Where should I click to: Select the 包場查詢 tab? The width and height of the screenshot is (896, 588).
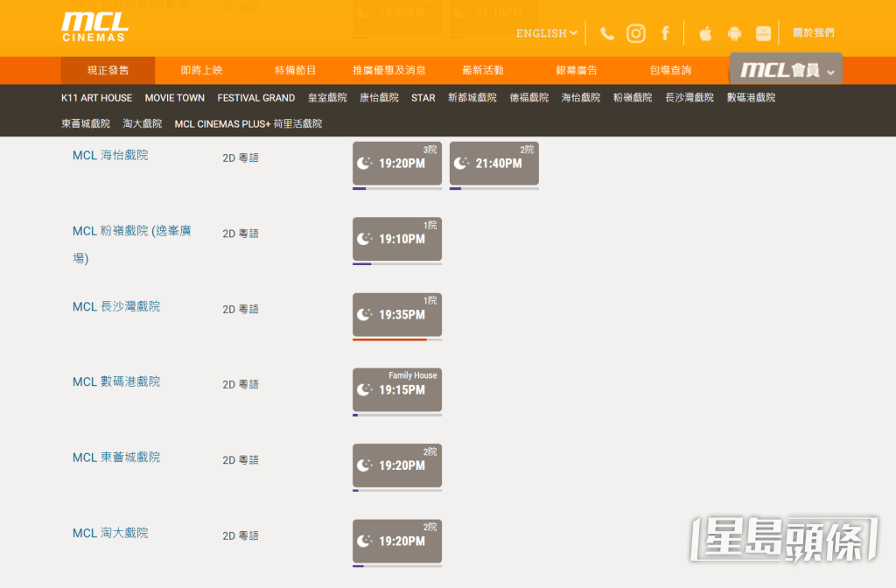click(x=670, y=70)
